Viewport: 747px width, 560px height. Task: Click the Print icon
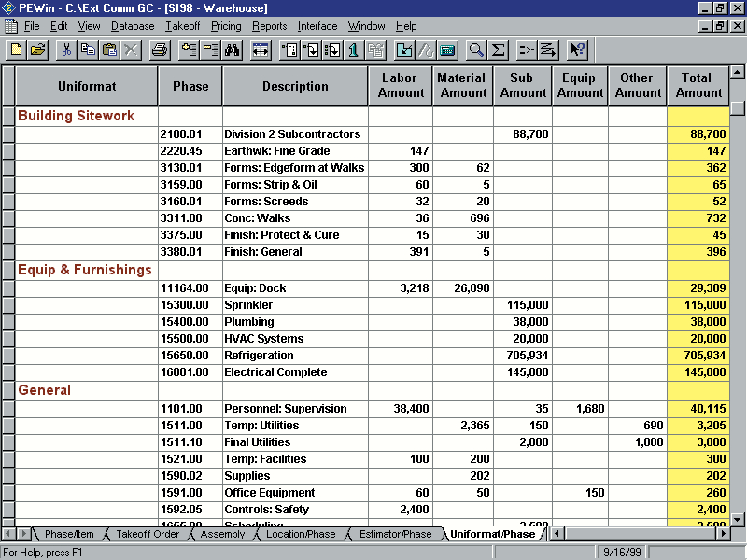click(x=160, y=49)
